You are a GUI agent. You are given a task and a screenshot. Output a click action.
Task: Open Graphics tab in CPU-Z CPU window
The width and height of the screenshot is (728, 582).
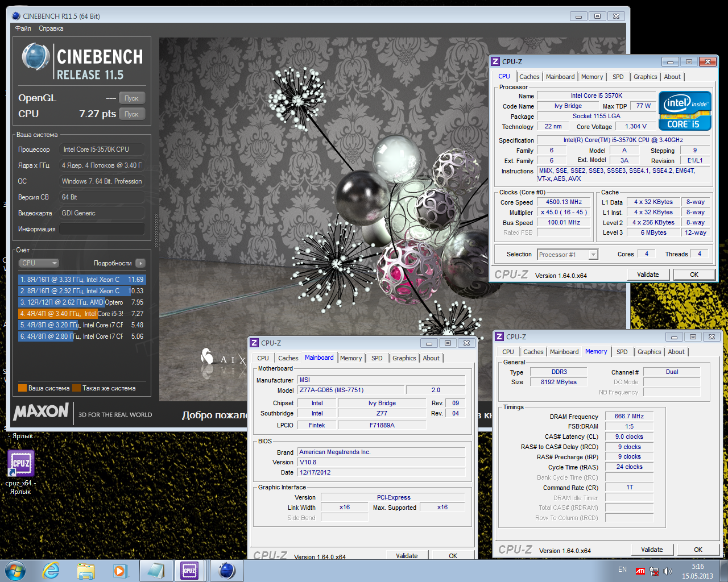(x=646, y=77)
